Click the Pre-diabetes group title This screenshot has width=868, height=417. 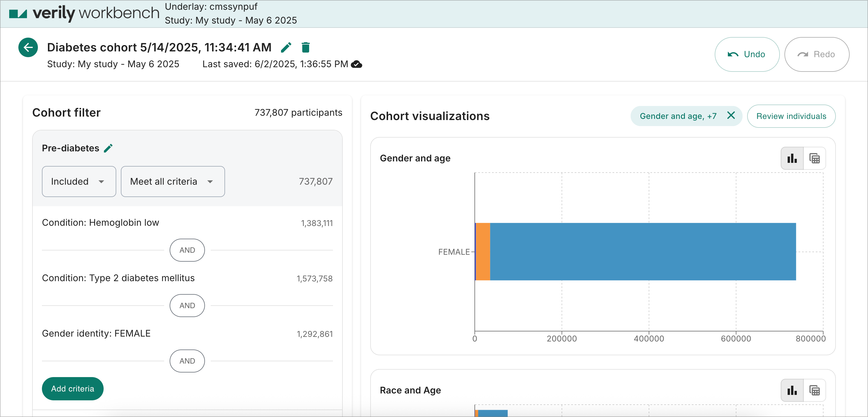(70, 148)
